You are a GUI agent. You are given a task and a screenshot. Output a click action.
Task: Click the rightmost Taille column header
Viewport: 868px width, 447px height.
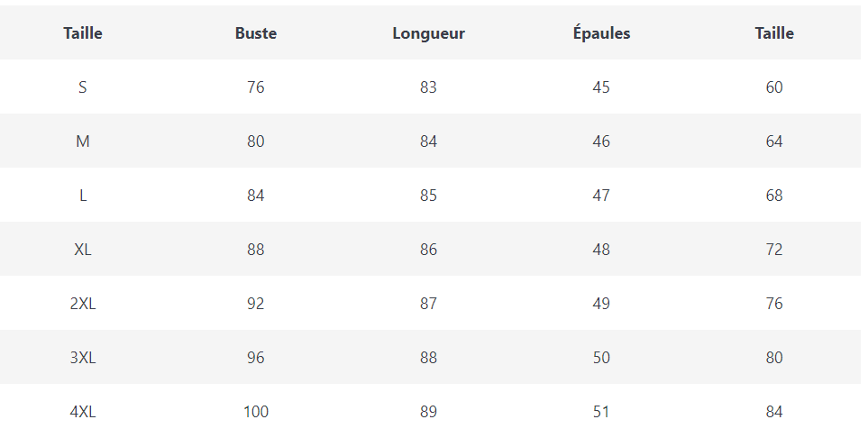pyautogui.click(x=774, y=33)
